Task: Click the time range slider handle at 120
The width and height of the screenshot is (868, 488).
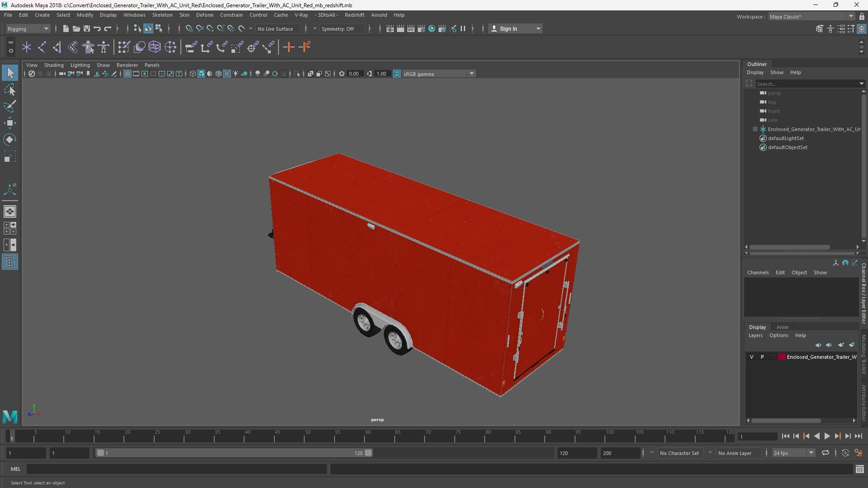Action: pyautogui.click(x=368, y=453)
